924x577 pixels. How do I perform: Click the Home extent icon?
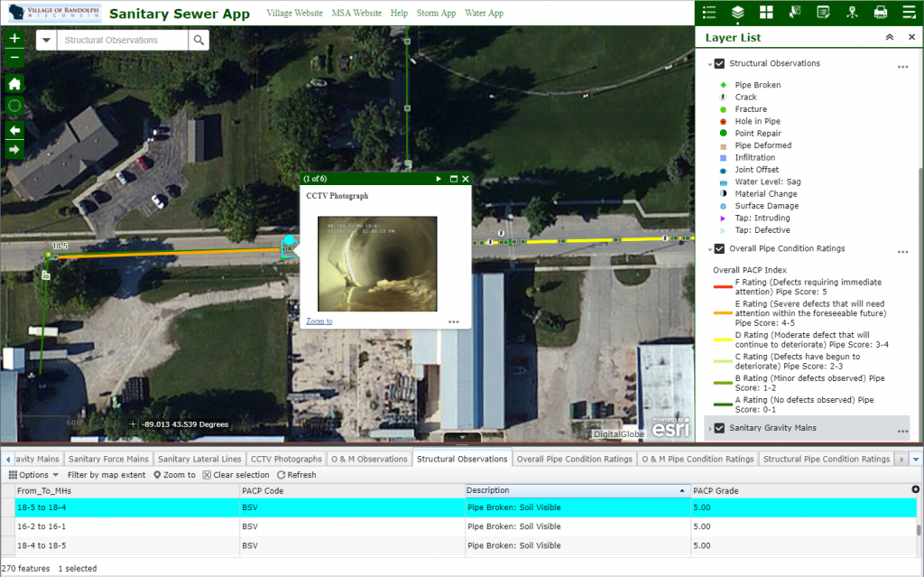tap(14, 81)
